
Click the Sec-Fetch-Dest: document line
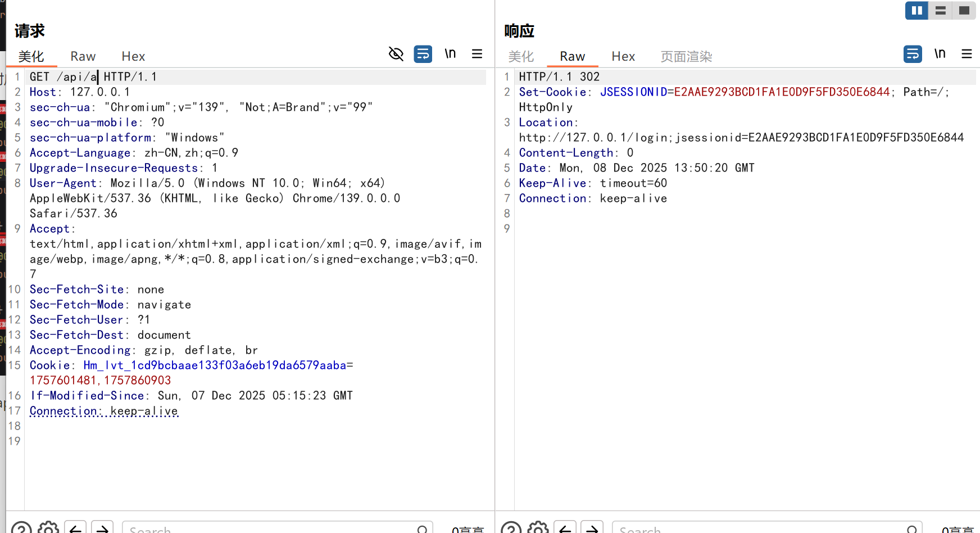click(x=110, y=335)
